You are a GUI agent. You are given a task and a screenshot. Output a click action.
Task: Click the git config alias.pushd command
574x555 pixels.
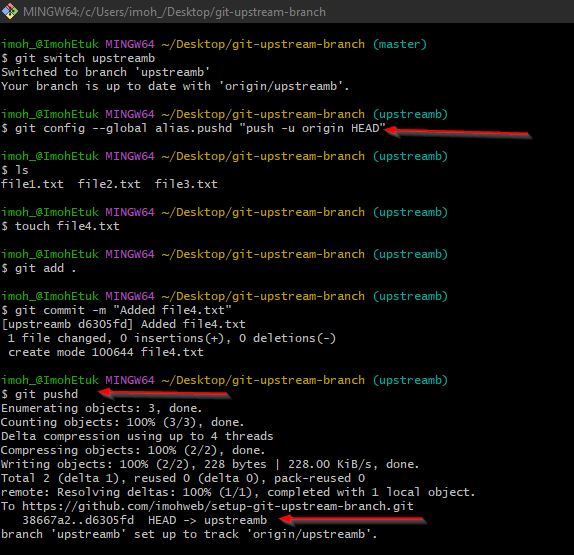pyautogui.click(x=193, y=128)
